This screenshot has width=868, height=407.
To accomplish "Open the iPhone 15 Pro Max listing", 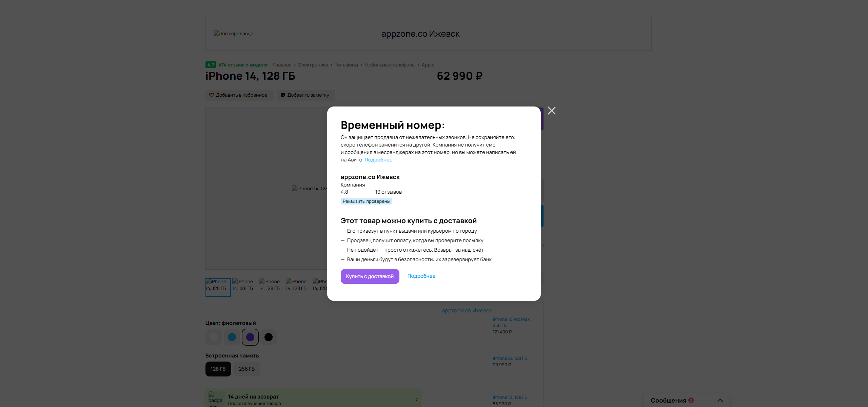I will point(512,322).
